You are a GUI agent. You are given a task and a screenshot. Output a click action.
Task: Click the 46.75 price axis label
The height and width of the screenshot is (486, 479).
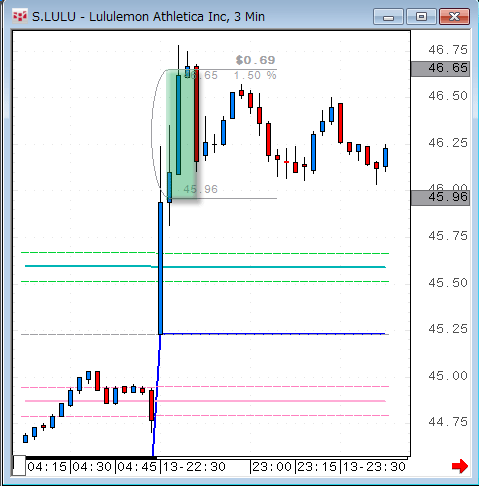pos(448,50)
